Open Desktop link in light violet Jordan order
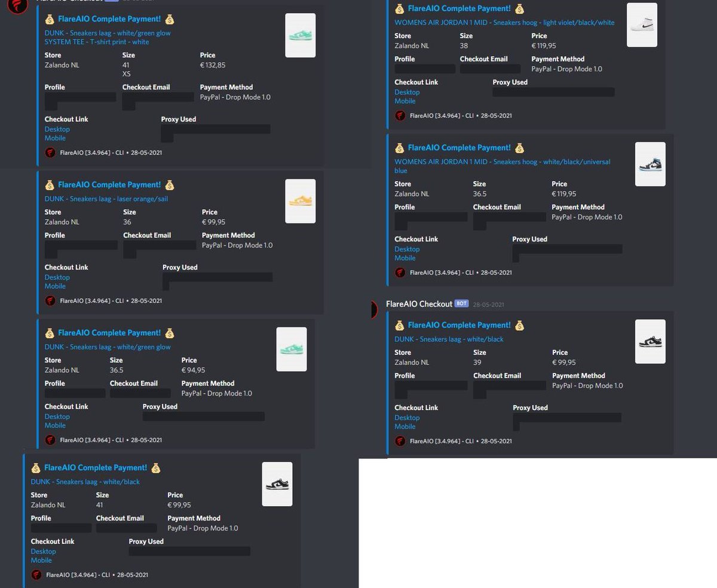The width and height of the screenshot is (717, 588). (407, 92)
